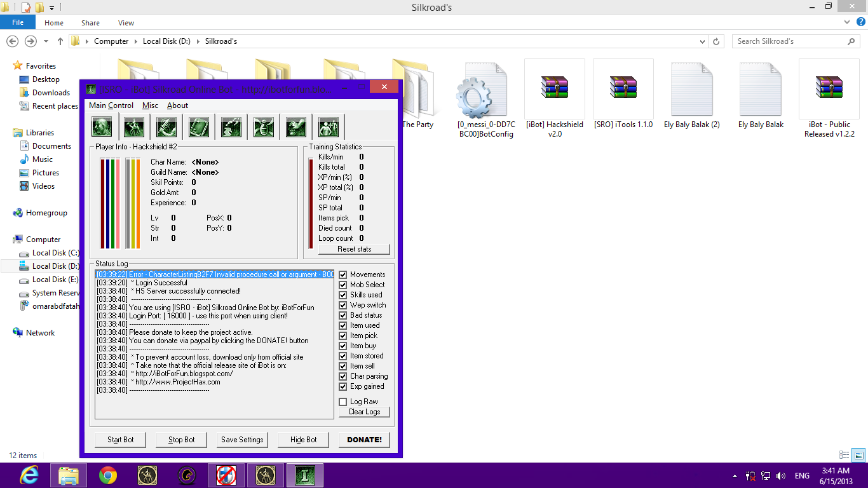This screenshot has height=488, width=868.
Task: Expand the ribbon chevron
Action: point(846,22)
